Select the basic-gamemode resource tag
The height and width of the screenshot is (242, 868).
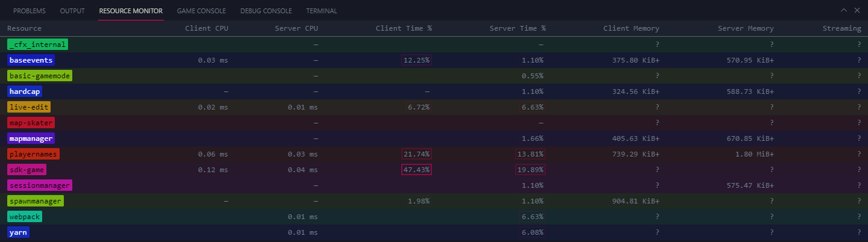[40, 76]
